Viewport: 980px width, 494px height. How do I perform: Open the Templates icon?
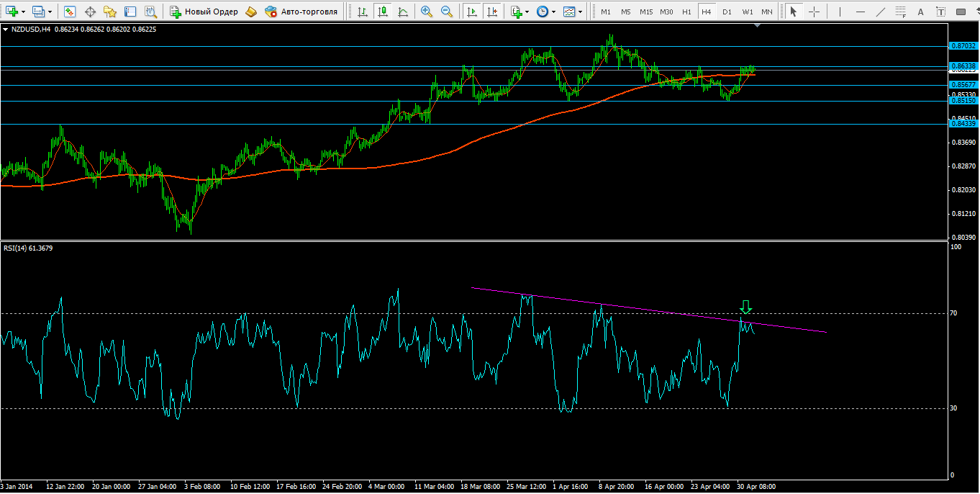pos(569,12)
